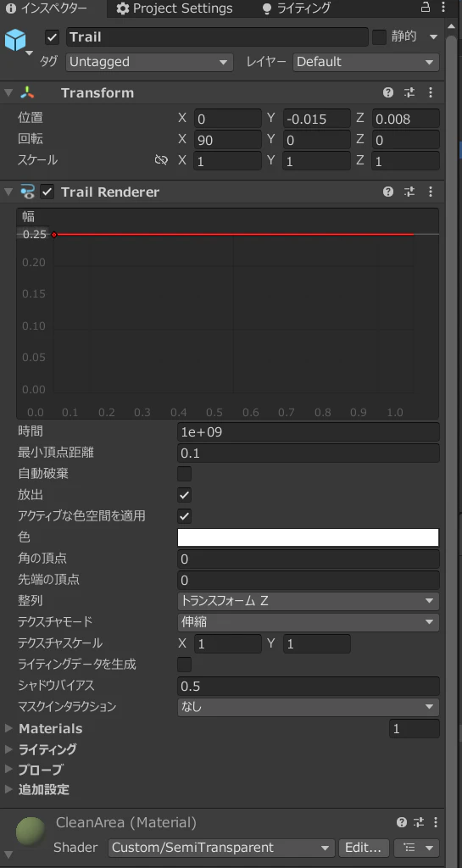This screenshot has width=462, height=868.
Task: Open Trail Renderer presets selector icon
Action: [x=409, y=192]
